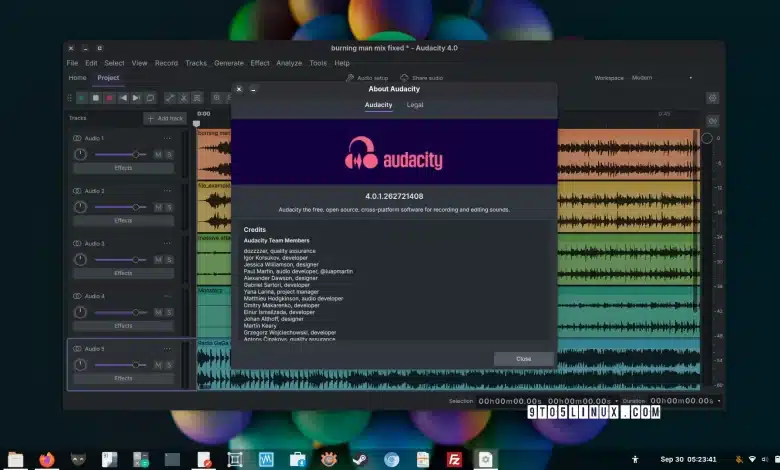Image resolution: width=780 pixels, height=470 pixels.
Task: Open Effects for the Audio 2 track
Action: pyautogui.click(x=123, y=220)
